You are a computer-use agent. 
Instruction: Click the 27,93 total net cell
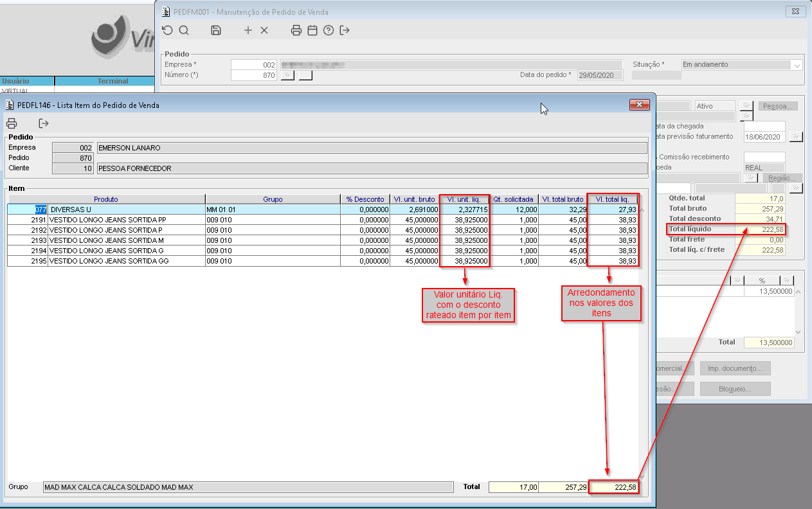click(x=613, y=210)
